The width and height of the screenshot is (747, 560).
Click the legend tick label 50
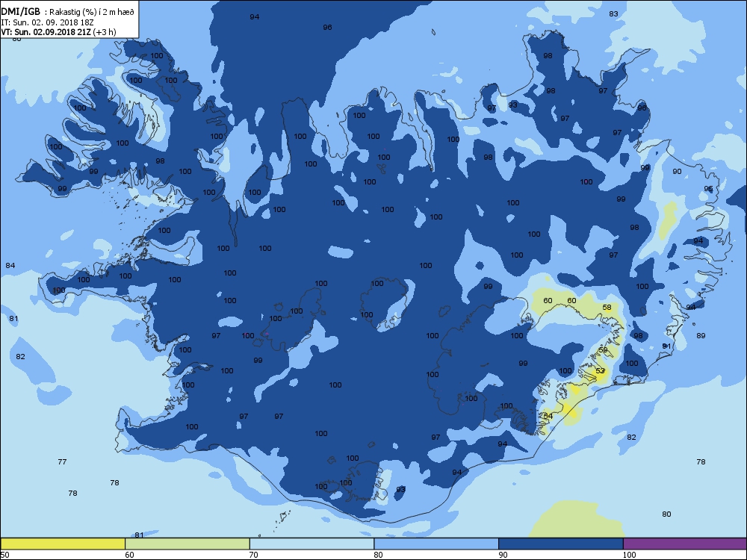[x=4, y=555]
